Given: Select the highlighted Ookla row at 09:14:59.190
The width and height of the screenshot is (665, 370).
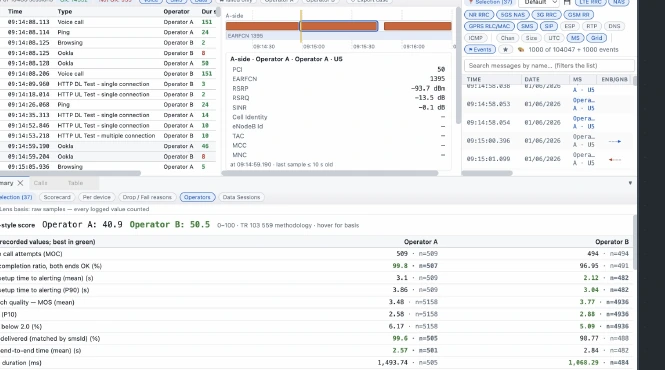Looking at the screenshot, I should pos(108,146).
